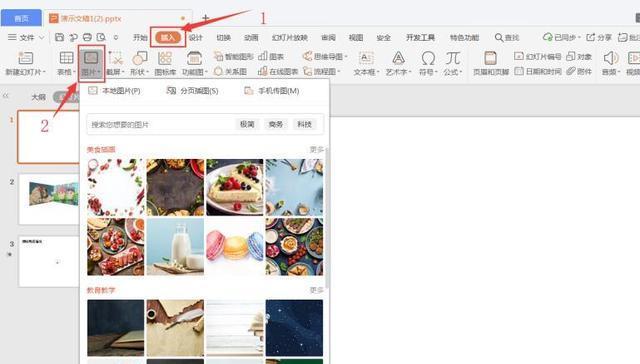The image size is (640, 364).
Task: Click the Audio (音频) speaker icon
Action: pyautogui.click(x=610, y=58)
